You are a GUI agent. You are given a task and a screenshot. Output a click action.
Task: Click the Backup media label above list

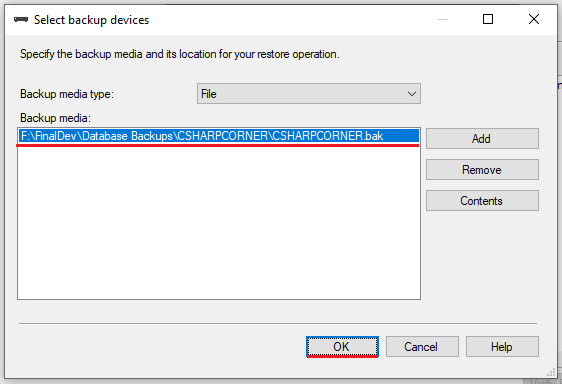(55, 118)
